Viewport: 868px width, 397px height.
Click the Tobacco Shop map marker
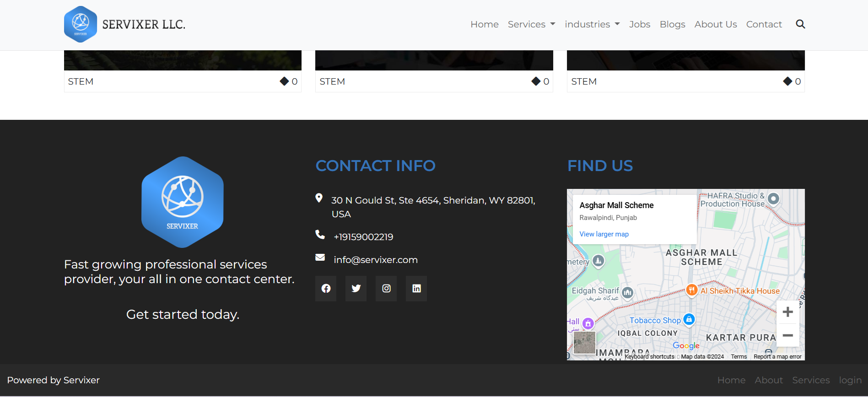[x=689, y=319]
